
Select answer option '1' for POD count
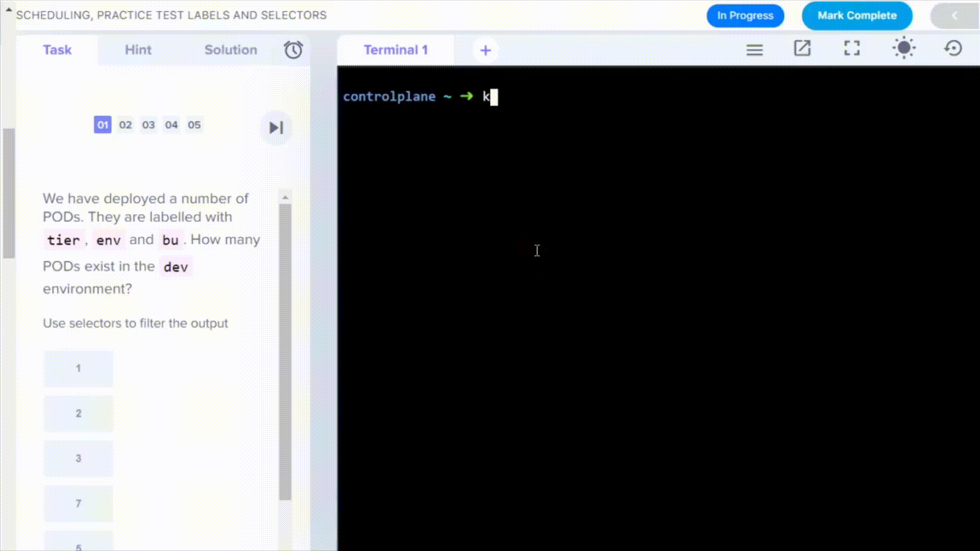point(78,367)
